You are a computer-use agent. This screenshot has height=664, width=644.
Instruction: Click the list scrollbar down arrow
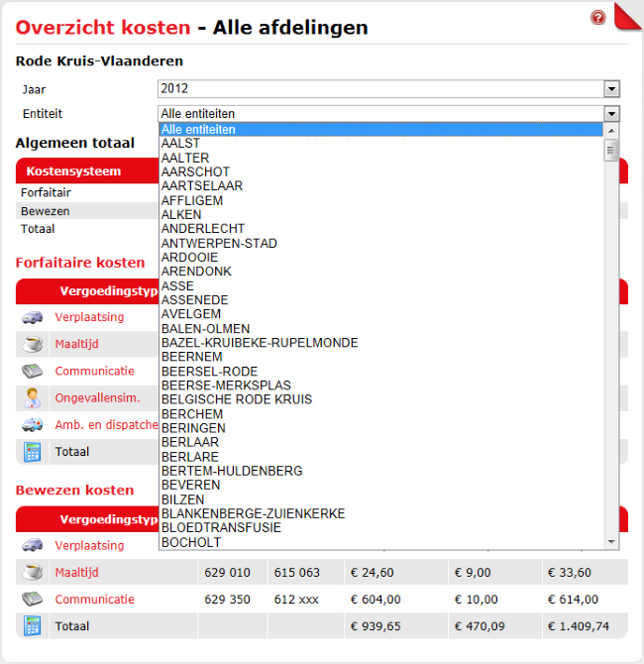(x=611, y=542)
